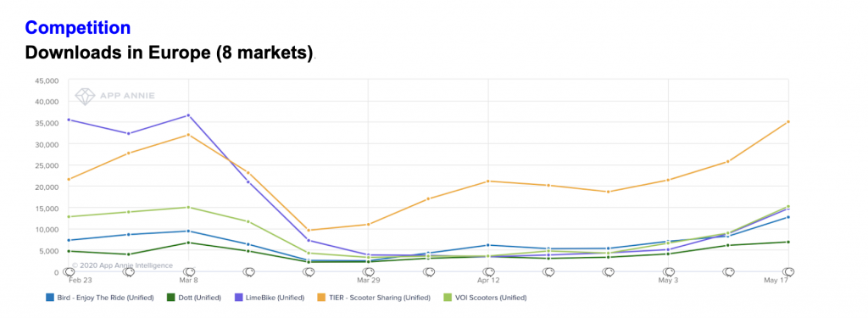The width and height of the screenshot is (868, 318).
Task: Click the comment bubble icon under Feb 23
Action: tap(69, 272)
